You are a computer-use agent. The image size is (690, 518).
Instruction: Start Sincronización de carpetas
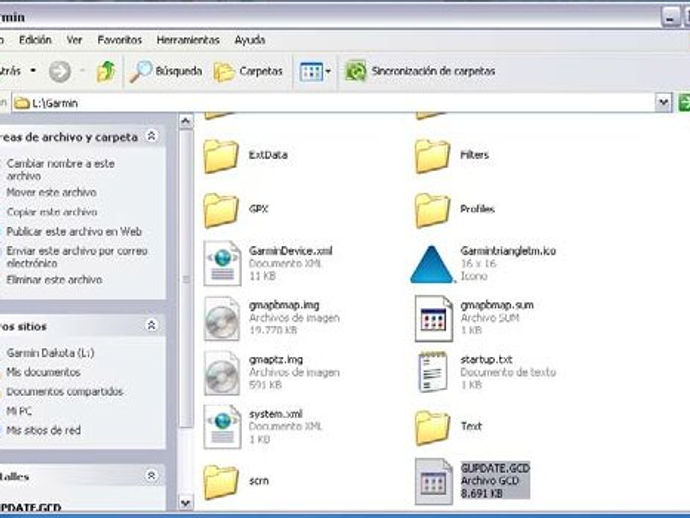(x=420, y=71)
